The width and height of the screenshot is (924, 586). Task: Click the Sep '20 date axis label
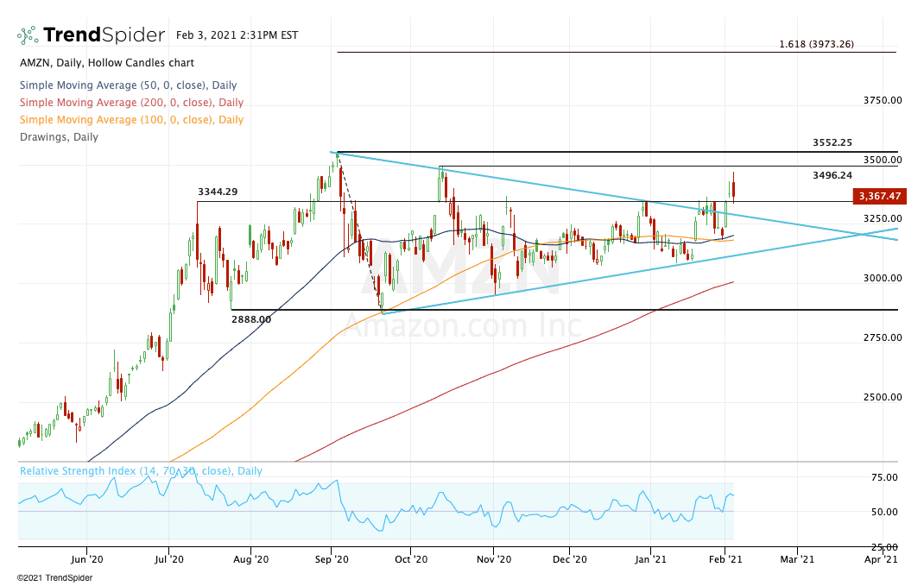coord(332,559)
